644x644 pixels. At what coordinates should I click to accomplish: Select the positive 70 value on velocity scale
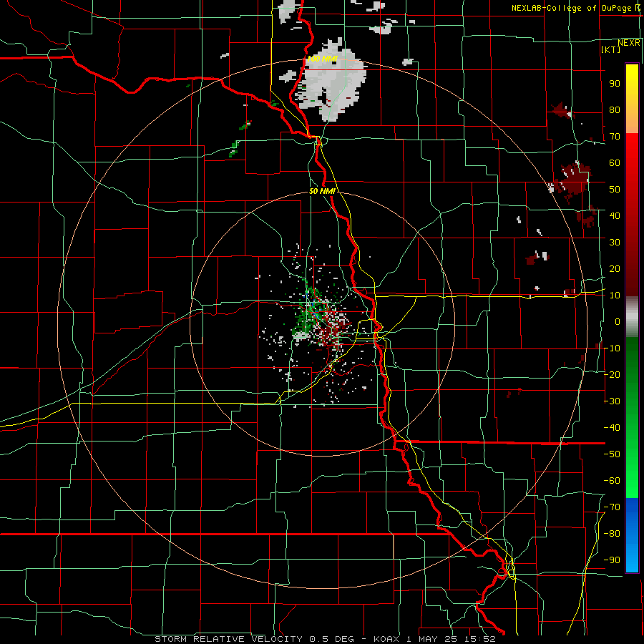click(x=615, y=137)
